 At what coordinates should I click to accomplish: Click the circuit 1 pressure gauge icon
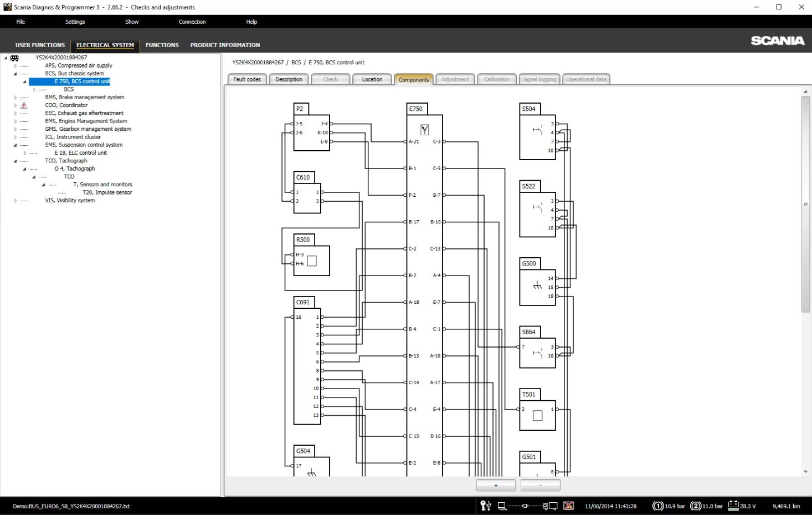coord(657,506)
